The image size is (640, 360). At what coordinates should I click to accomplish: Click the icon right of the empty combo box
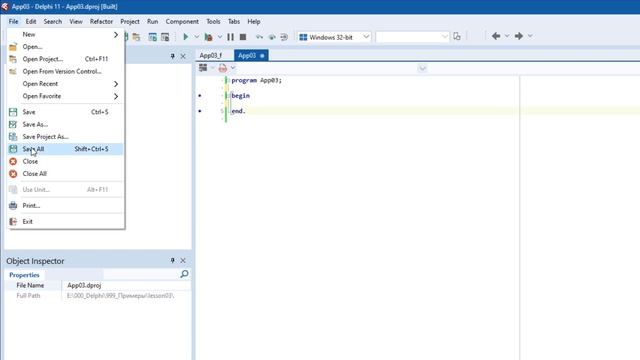click(x=457, y=36)
